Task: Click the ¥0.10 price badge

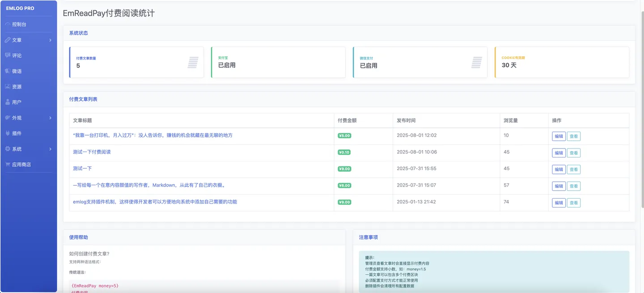Action: coord(344,152)
